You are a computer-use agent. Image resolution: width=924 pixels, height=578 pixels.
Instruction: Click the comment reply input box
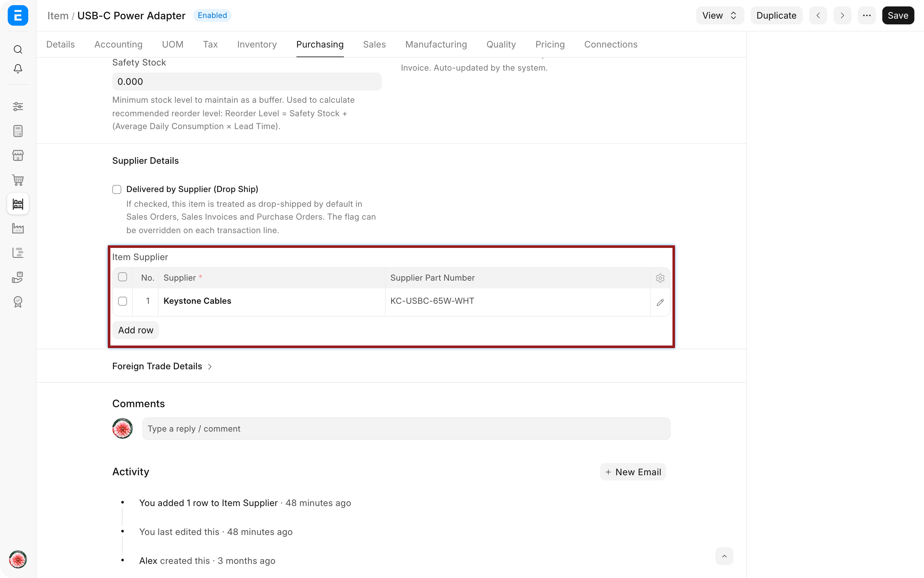coord(406,429)
